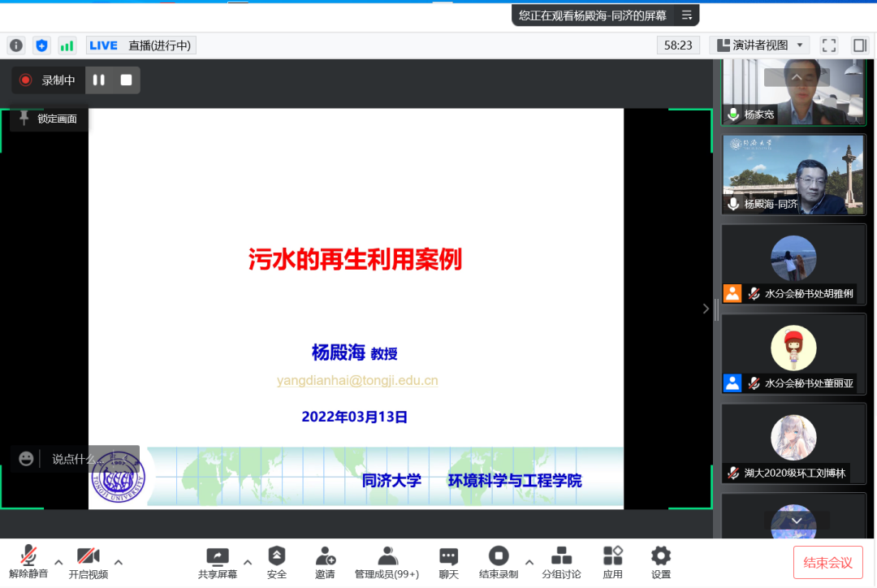This screenshot has width=877, height=588.
Task: Select 水分会秘书处董丽亚 participant tile
Action: [793, 353]
